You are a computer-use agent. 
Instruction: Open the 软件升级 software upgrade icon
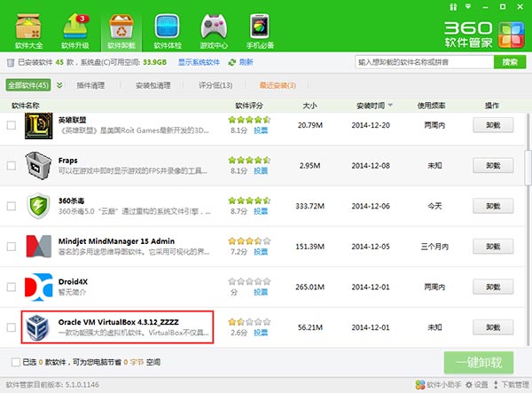click(76, 28)
